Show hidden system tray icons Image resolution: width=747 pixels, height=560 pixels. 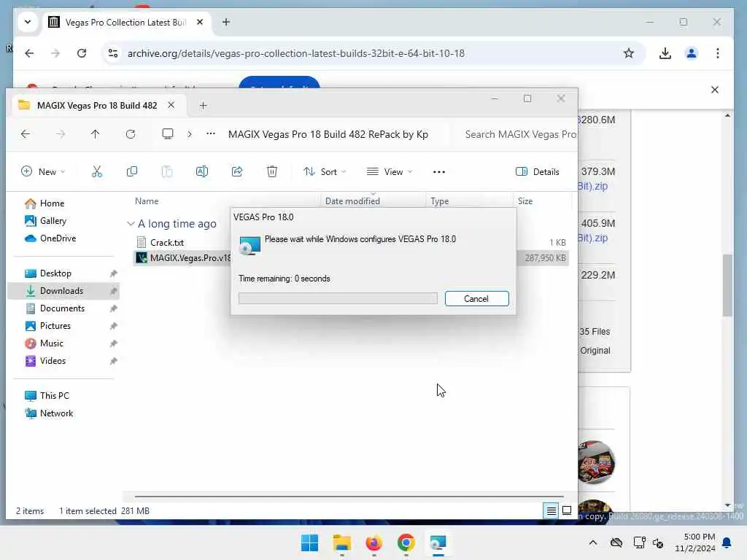click(x=592, y=542)
